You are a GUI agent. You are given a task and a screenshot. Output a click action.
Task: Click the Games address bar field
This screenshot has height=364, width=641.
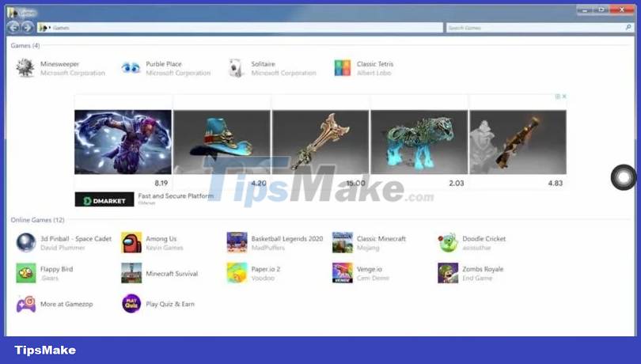click(x=240, y=28)
